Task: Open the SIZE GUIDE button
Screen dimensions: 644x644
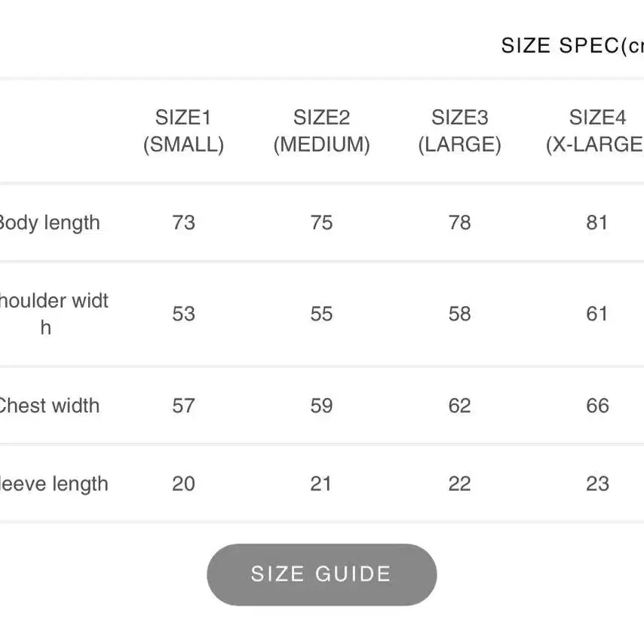Action: click(321, 574)
